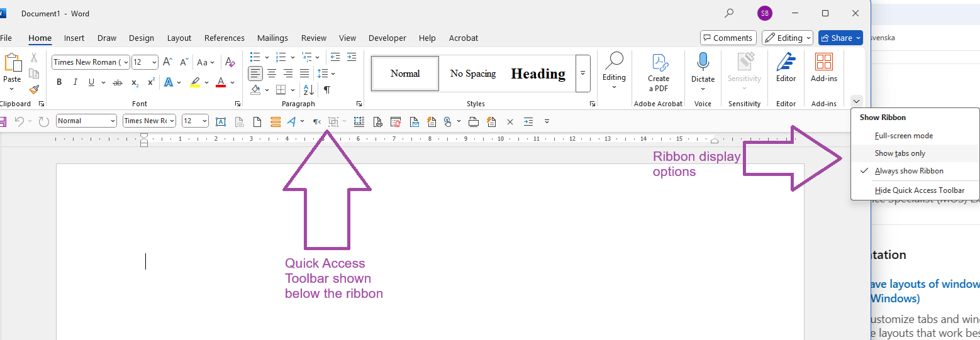Image resolution: width=980 pixels, height=340 pixels.
Task: Click the Copy icon in Clipboard group
Action: (x=34, y=74)
